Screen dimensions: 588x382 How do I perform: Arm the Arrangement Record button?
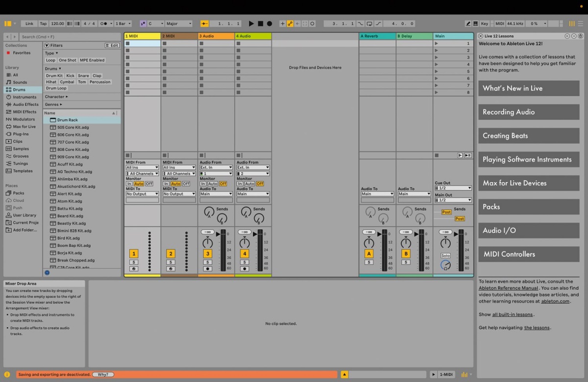click(269, 24)
